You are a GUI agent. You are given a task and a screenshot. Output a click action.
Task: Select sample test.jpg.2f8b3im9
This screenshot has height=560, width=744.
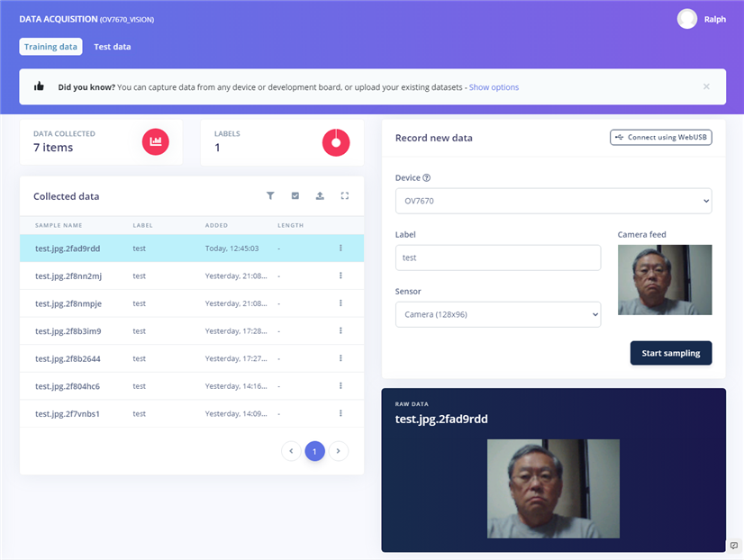192,330
